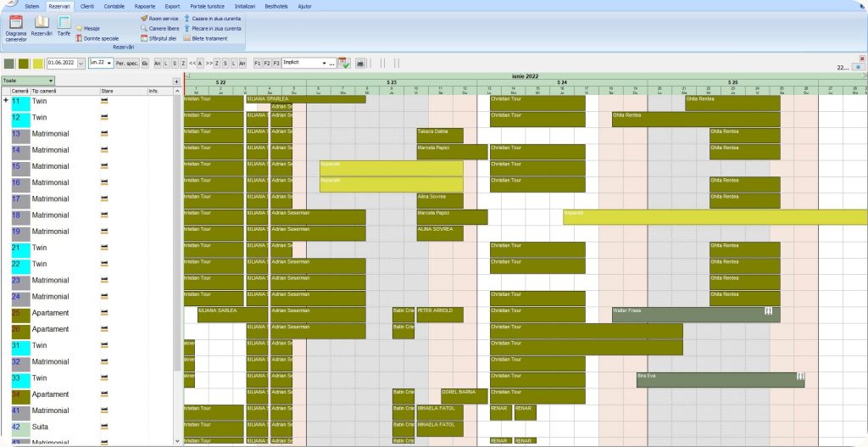Click the Per. spec. button

127,63
